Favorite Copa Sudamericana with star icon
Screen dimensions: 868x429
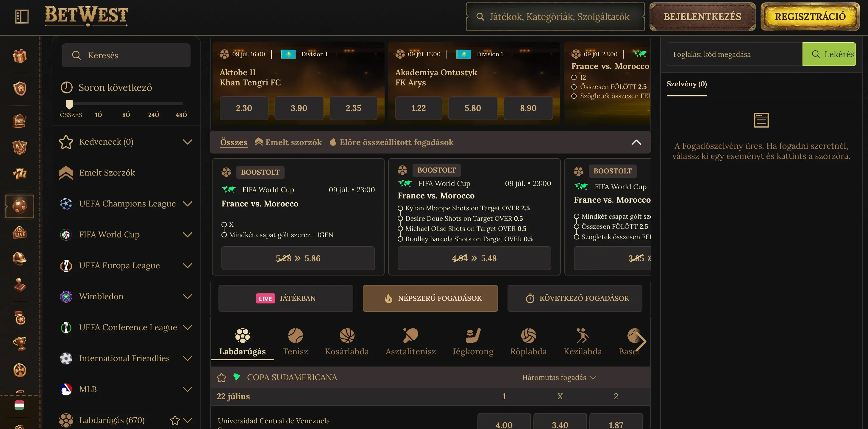(x=221, y=378)
